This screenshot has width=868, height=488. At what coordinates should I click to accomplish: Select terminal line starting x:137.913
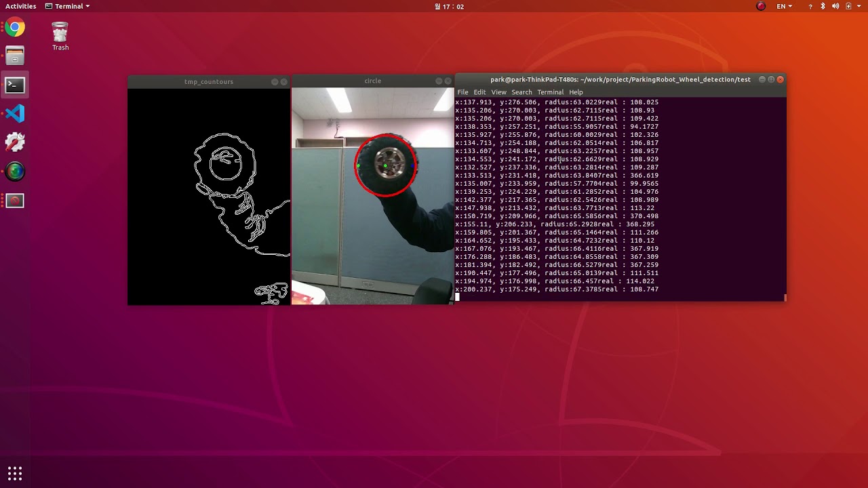(x=557, y=102)
